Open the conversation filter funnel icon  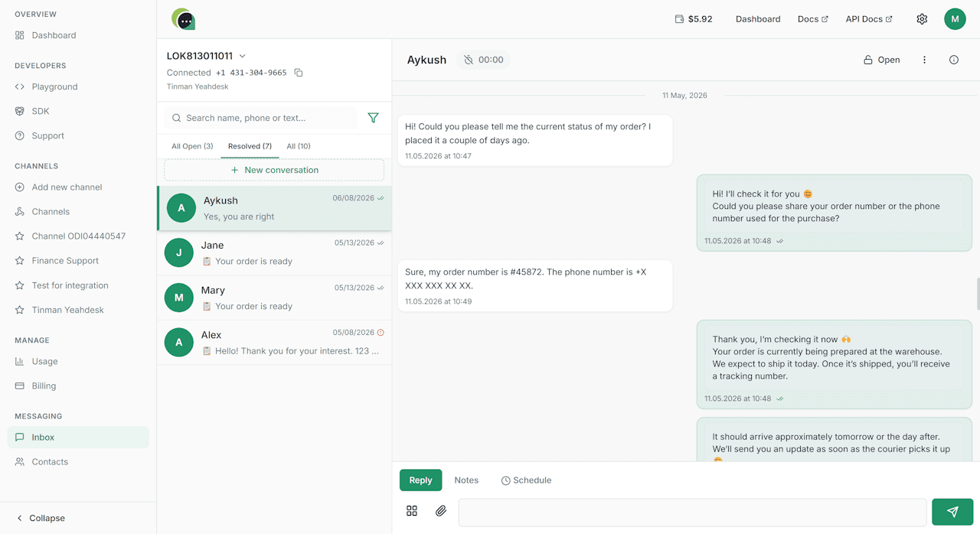(x=373, y=118)
